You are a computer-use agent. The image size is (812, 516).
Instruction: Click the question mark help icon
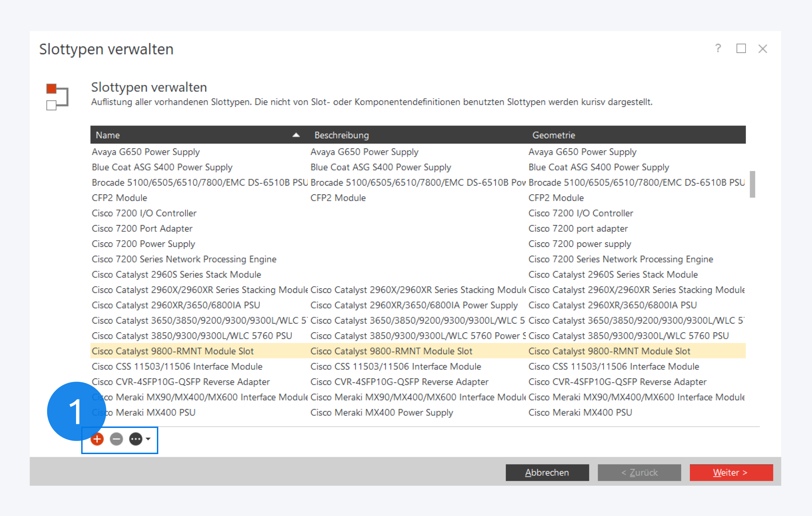(718, 49)
